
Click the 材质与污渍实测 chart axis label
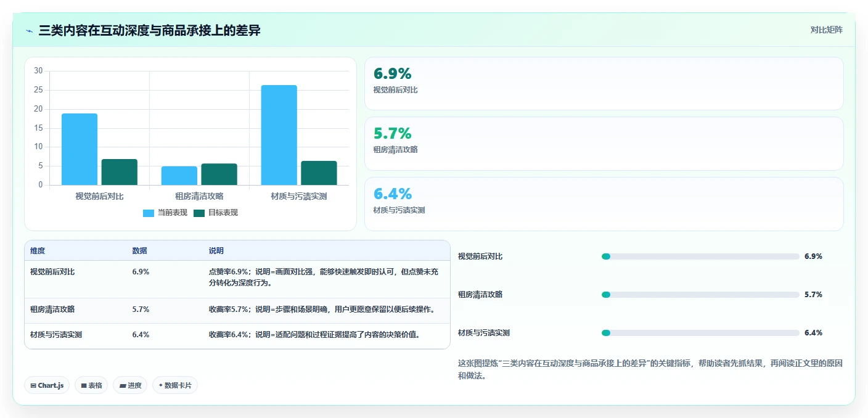click(x=299, y=196)
